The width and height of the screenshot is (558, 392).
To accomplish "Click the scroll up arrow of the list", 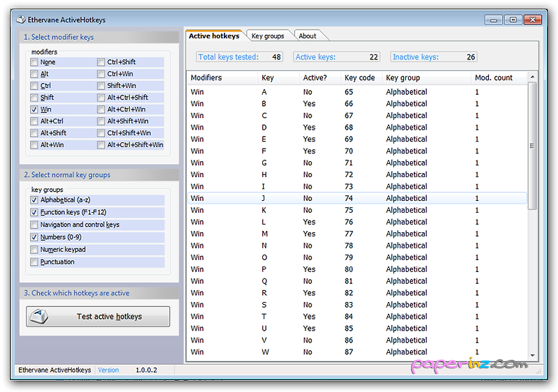I will click(532, 77).
